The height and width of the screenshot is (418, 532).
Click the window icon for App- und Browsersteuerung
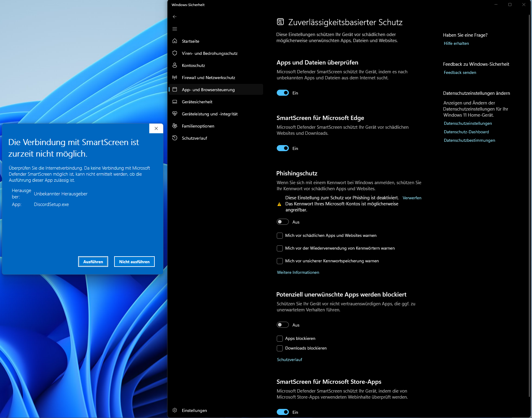175,89
